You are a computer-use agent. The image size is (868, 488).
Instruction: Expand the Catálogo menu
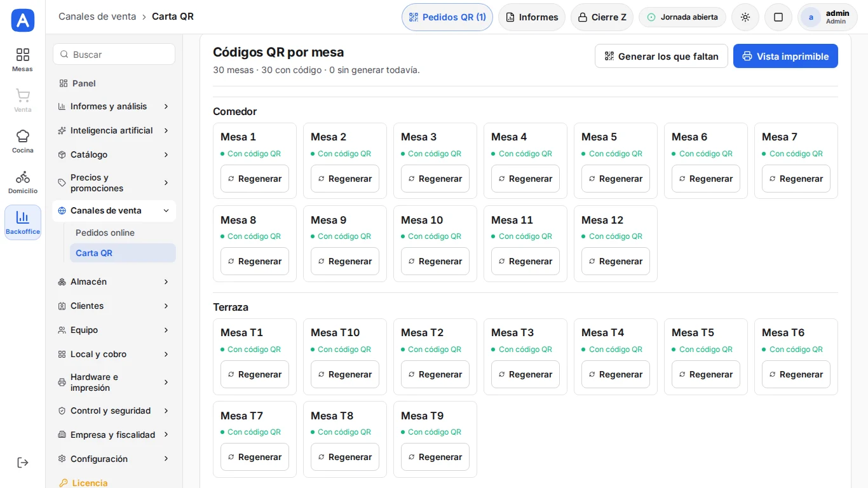pyautogui.click(x=114, y=154)
